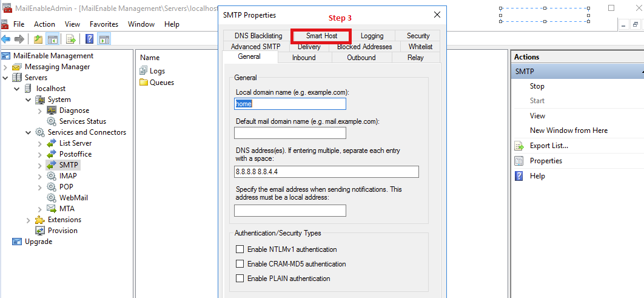The height and width of the screenshot is (298, 644).
Task: Click the Export List icon in Actions pane
Action: point(520,146)
